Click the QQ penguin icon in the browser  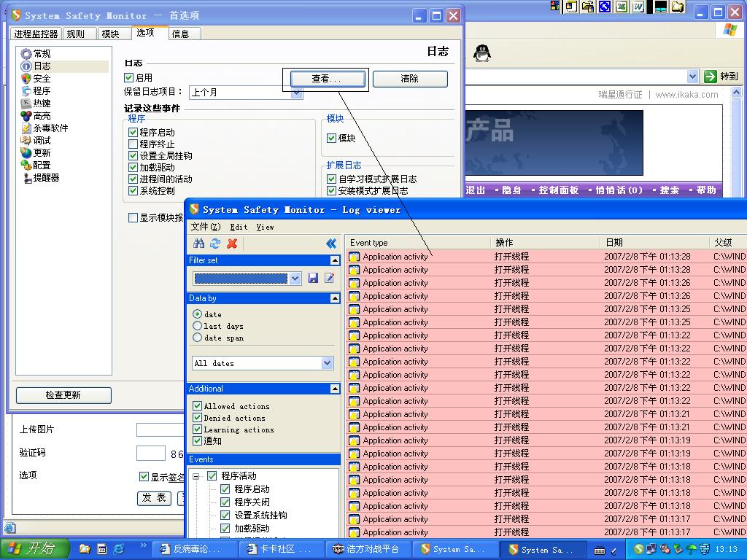tap(481, 52)
